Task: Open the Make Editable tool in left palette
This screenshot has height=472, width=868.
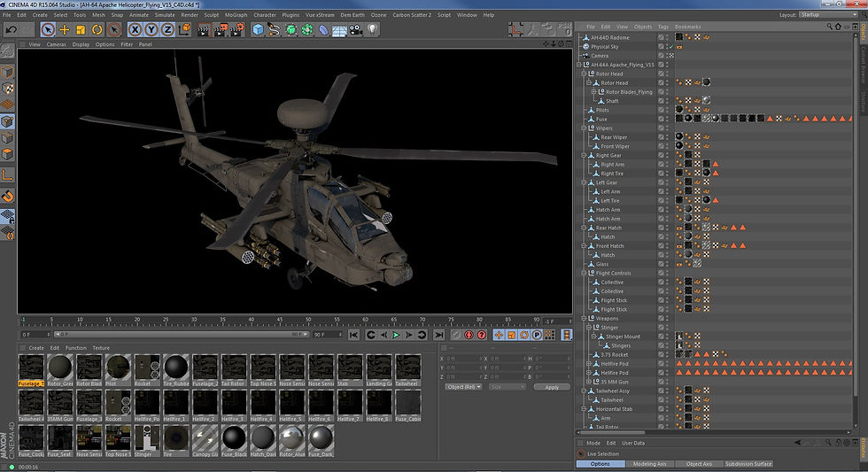Action: [7, 50]
